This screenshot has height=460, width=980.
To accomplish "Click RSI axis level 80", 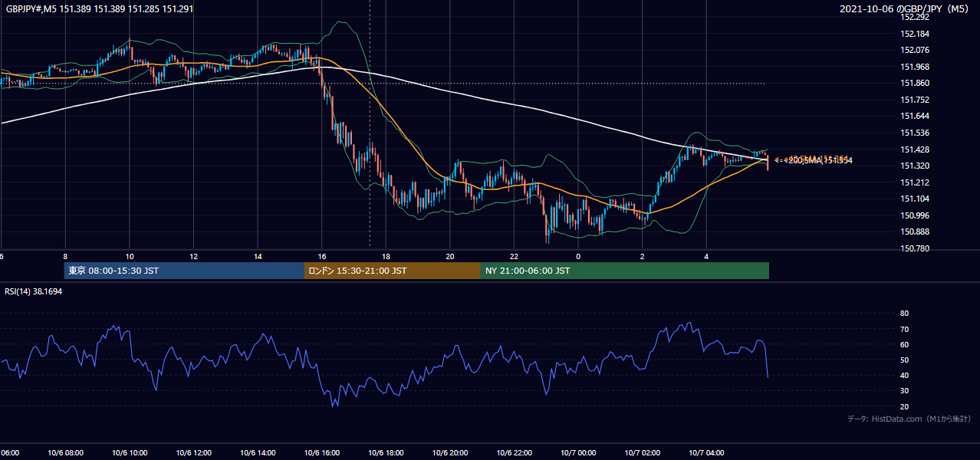I will pyautogui.click(x=905, y=314).
